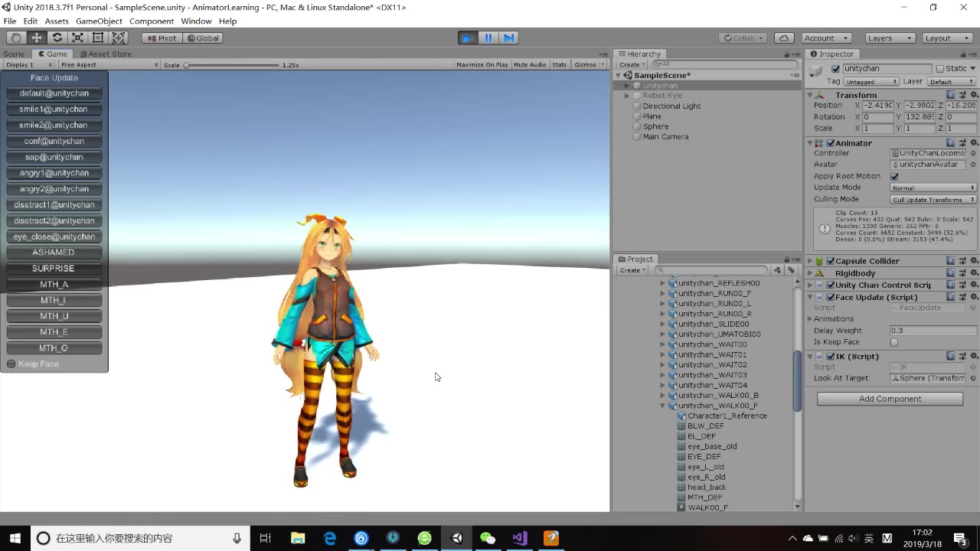Select Directional Light in Hierarchy
The height and width of the screenshot is (551, 980).
[671, 106]
